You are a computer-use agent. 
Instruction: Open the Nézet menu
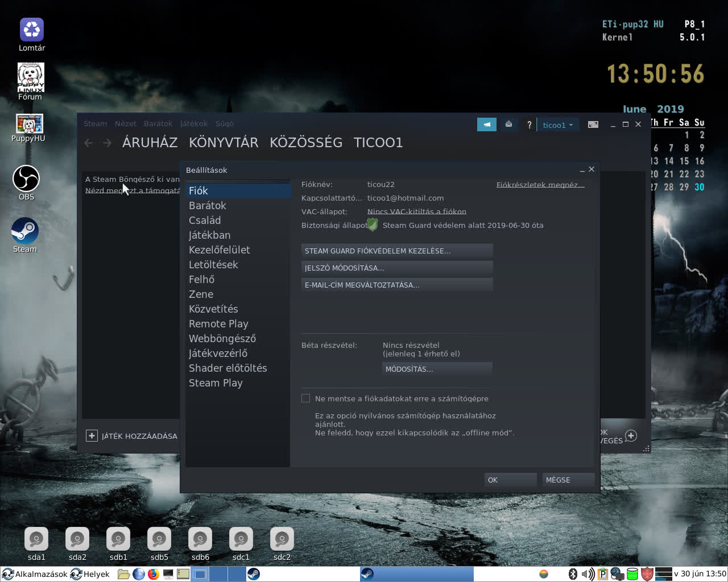click(126, 123)
